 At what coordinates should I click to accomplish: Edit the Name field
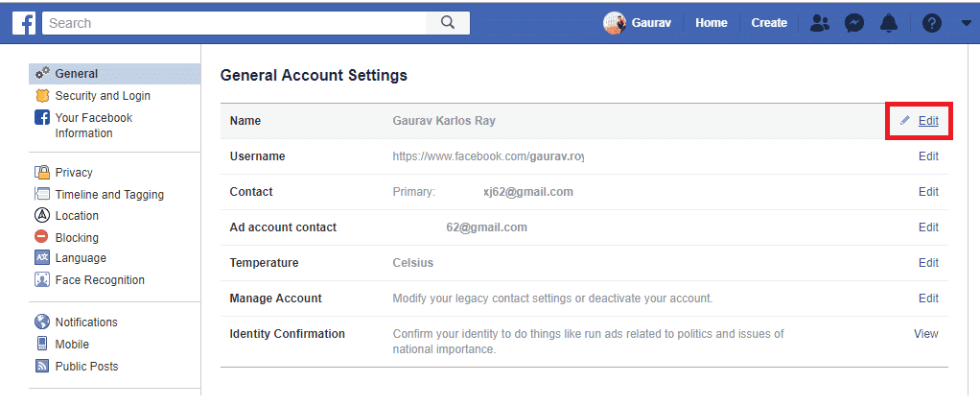coord(927,121)
